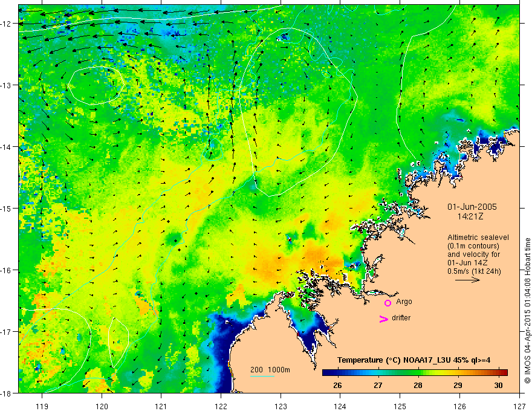Click the '01-Jun 14Z' caption line
The width and height of the screenshot is (532, 411).
click(x=469, y=263)
